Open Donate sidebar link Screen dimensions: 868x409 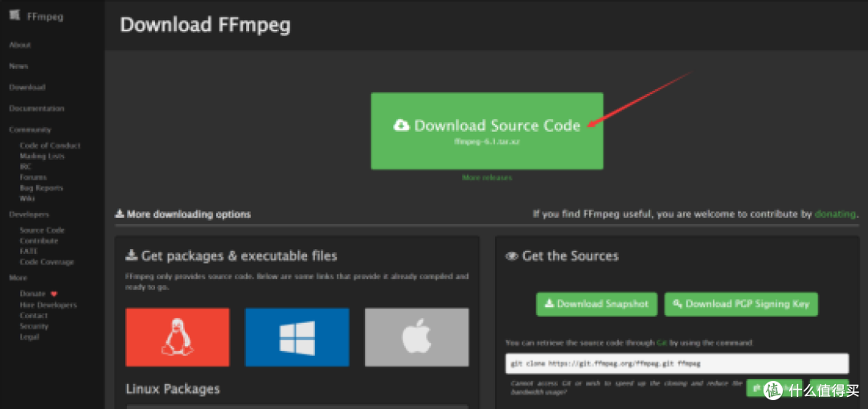pos(32,294)
